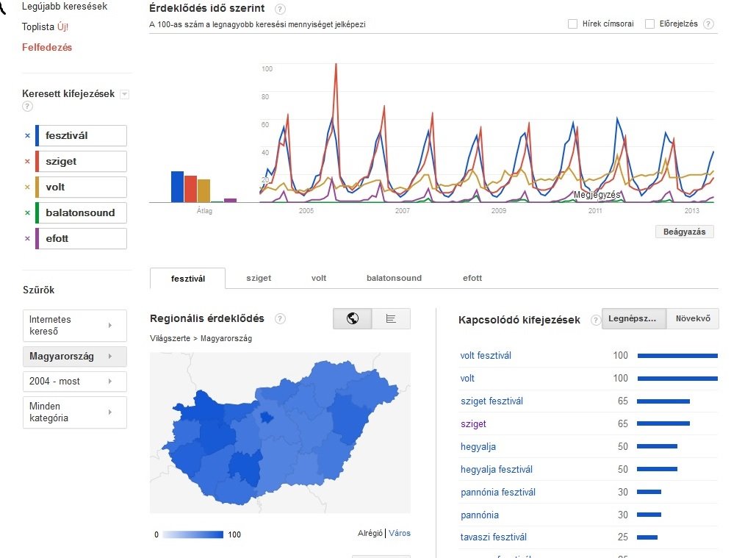Click help icon next to Érdeklődés idő szerint
Screen dimensions: 756x558
(280, 10)
